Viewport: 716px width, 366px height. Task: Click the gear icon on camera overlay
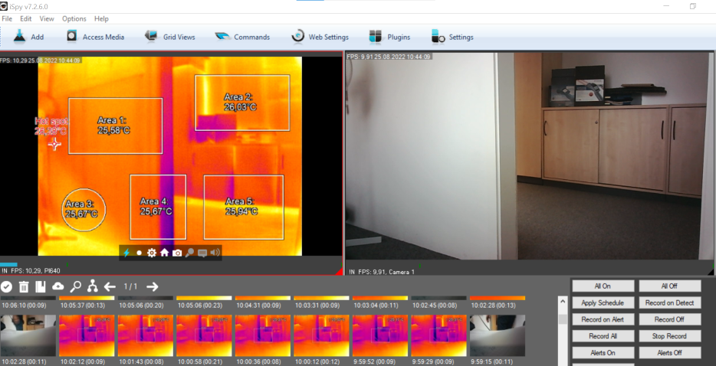152,252
